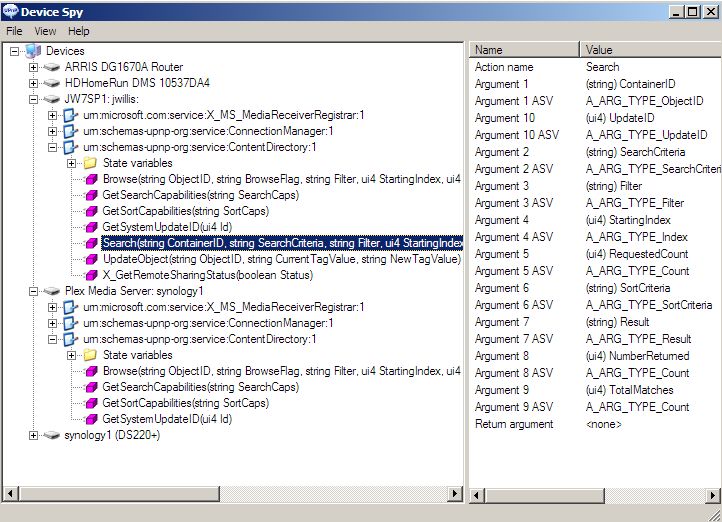
Task: Select the 'Action name' row
Action: tap(595, 67)
